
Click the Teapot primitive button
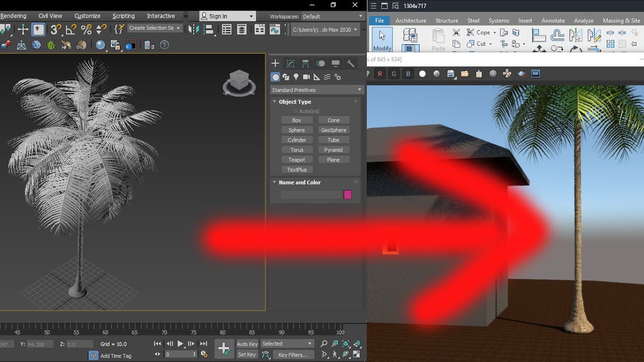click(297, 160)
